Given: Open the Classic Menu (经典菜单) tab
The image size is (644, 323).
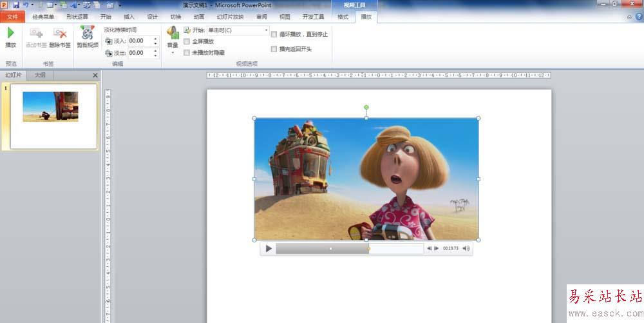Looking at the screenshot, I should [x=43, y=17].
